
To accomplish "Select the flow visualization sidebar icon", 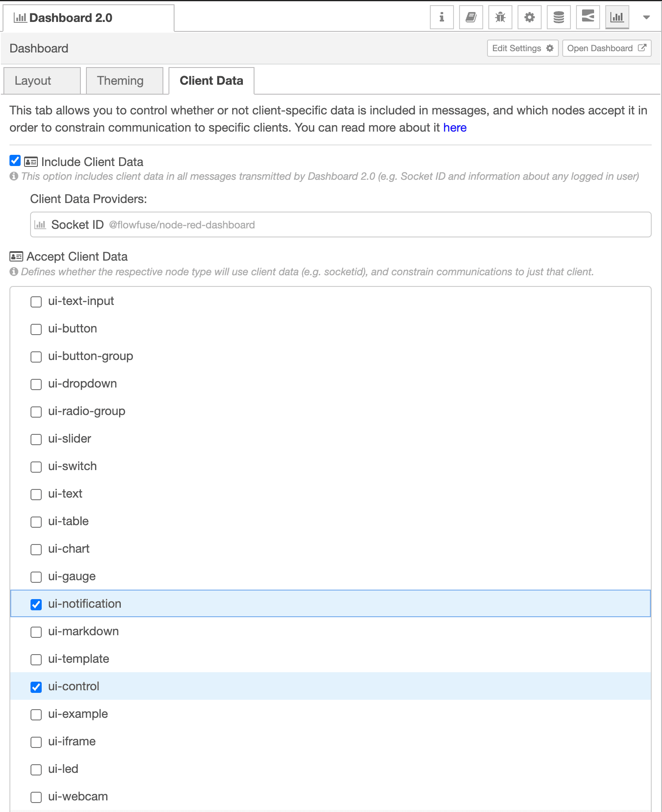I will coord(588,17).
